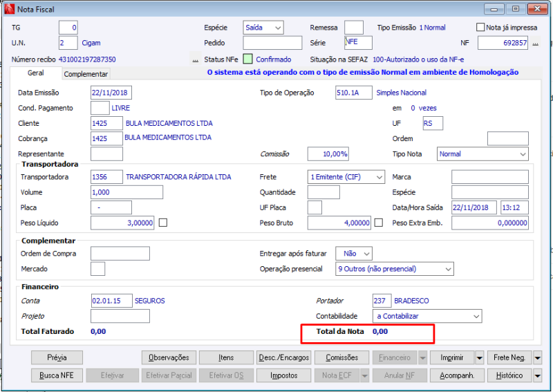
Task: Click the Prévia button
Action: coord(57,357)
